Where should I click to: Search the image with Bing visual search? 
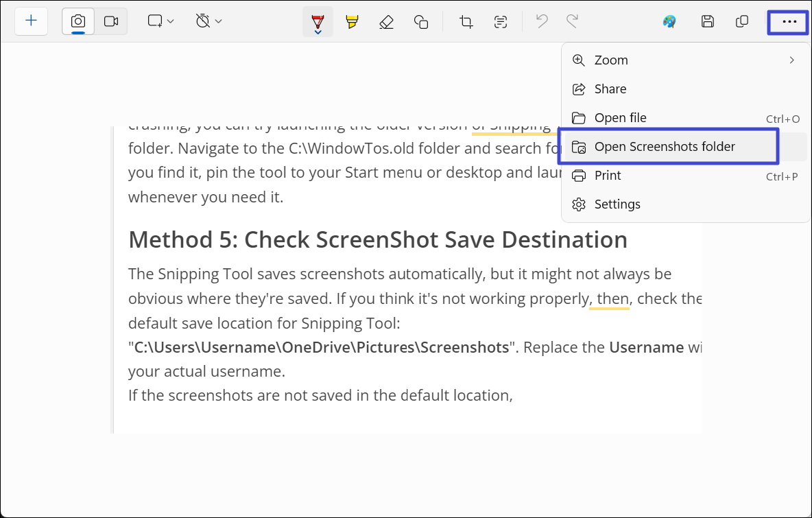click(669, 21)
